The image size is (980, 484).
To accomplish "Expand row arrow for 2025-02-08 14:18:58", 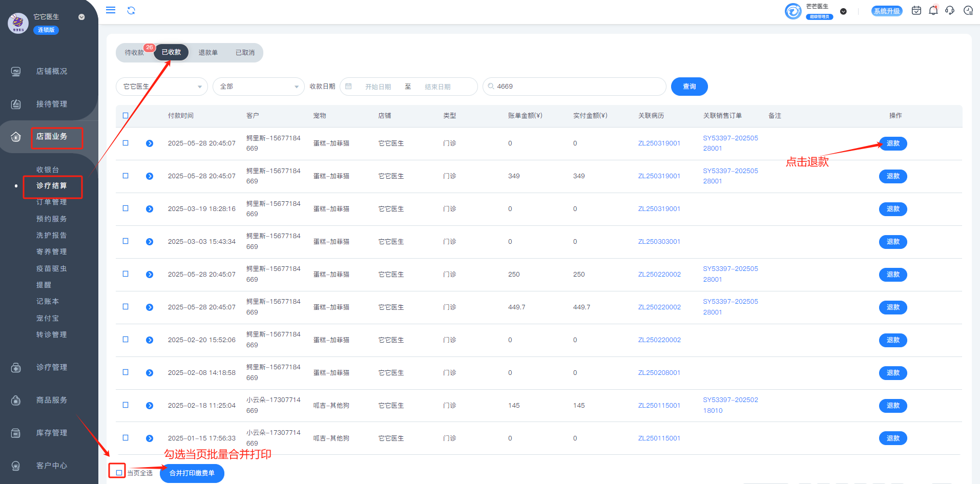I will pos(150,373).
